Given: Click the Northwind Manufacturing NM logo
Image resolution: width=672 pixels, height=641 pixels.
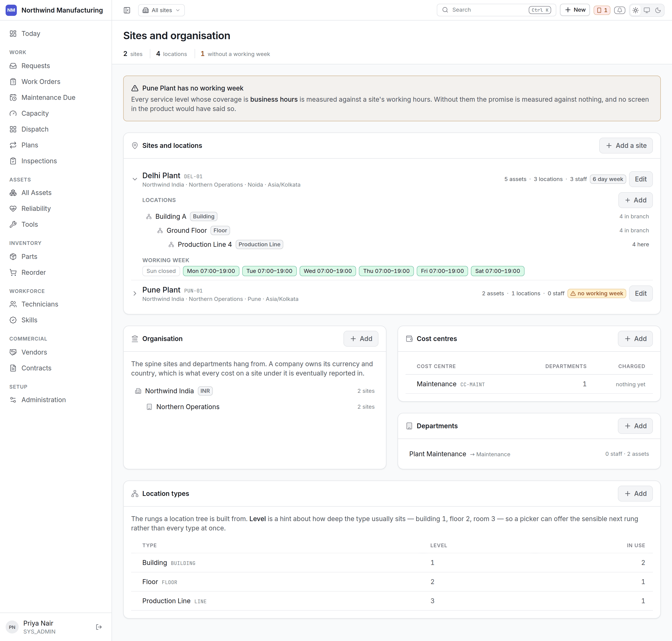Looking at the screenshot, I should pos(11,10).
